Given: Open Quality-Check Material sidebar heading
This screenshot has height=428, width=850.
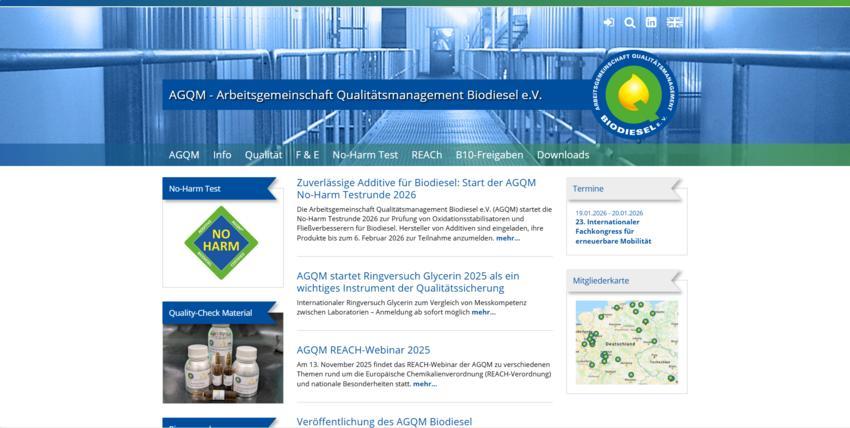Looking at the screenshot, I should 210,313.
